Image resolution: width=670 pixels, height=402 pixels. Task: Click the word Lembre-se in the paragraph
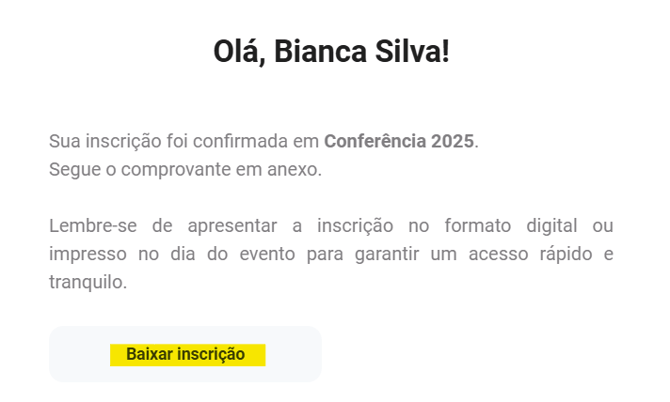[87, 225]
